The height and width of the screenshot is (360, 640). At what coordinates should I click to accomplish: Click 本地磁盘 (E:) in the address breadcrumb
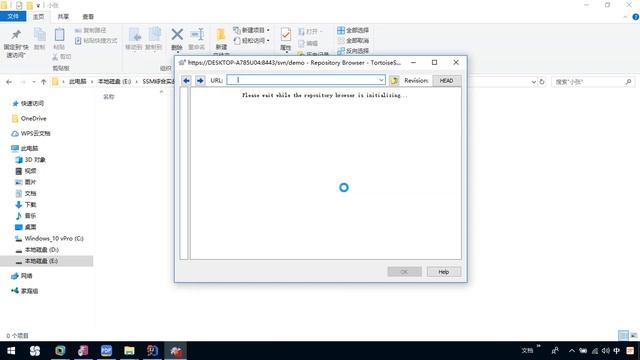point(115,82)
